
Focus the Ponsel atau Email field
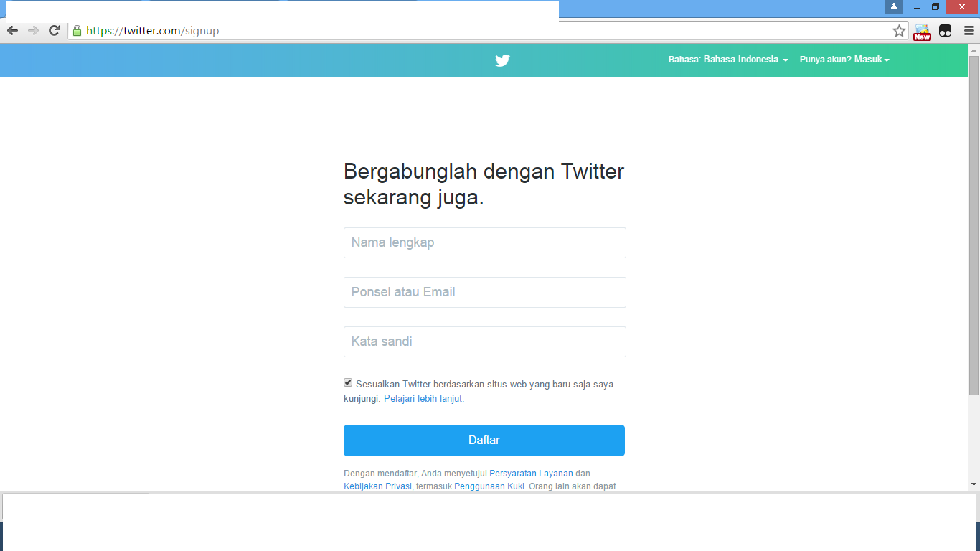click(x=485, y=292)
